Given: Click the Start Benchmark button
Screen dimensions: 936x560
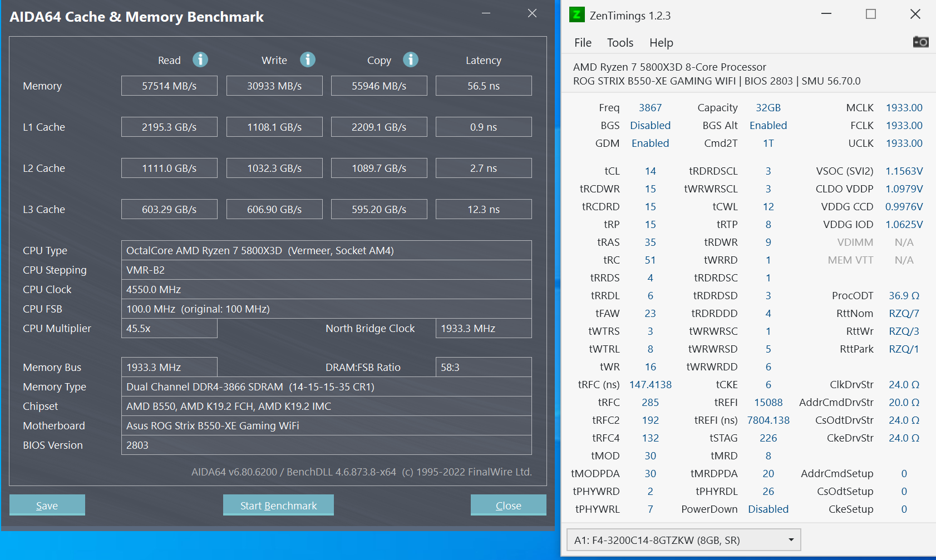Looking at the screenshot, I should click(278, 505).
